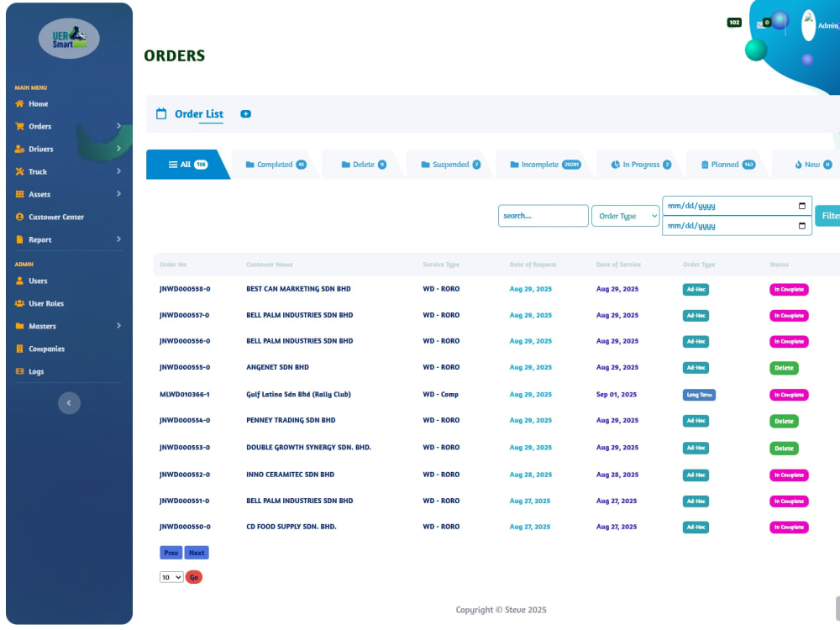Click the Assets grid icon

click(20, 194)
